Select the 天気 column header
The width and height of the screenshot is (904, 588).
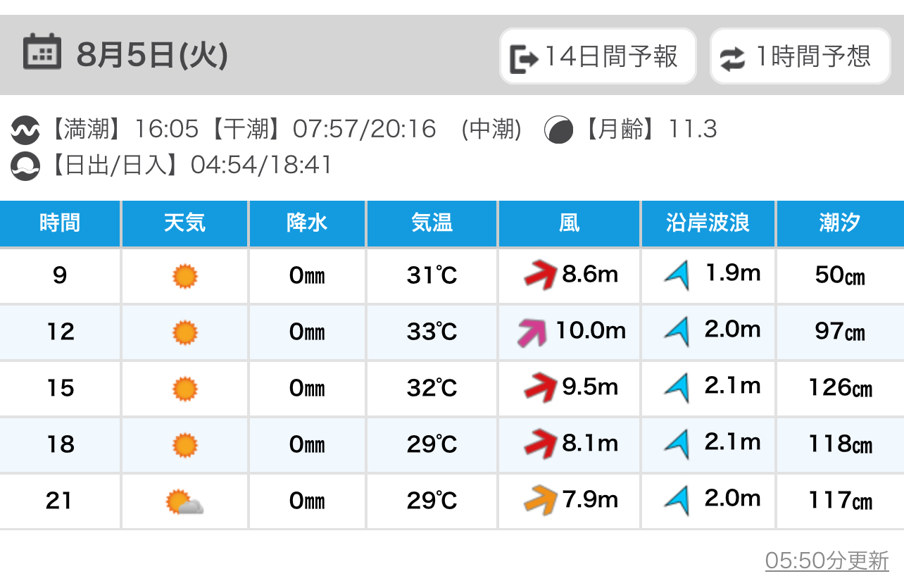(184, 223)
